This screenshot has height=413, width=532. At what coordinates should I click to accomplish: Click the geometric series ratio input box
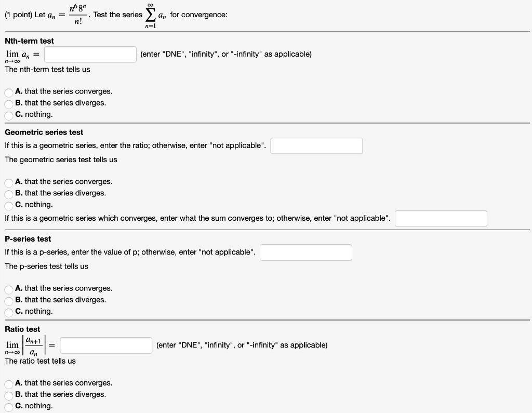pyautogui.click(x=316, y=145)
